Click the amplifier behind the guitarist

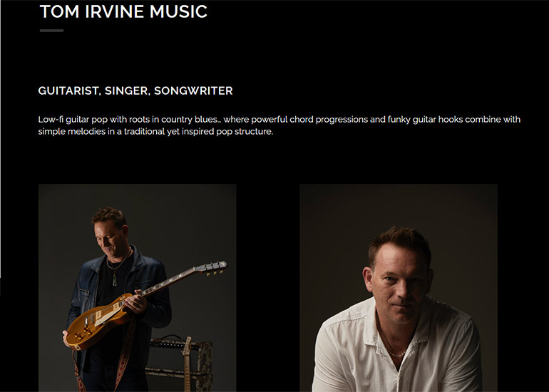[180, 362]
